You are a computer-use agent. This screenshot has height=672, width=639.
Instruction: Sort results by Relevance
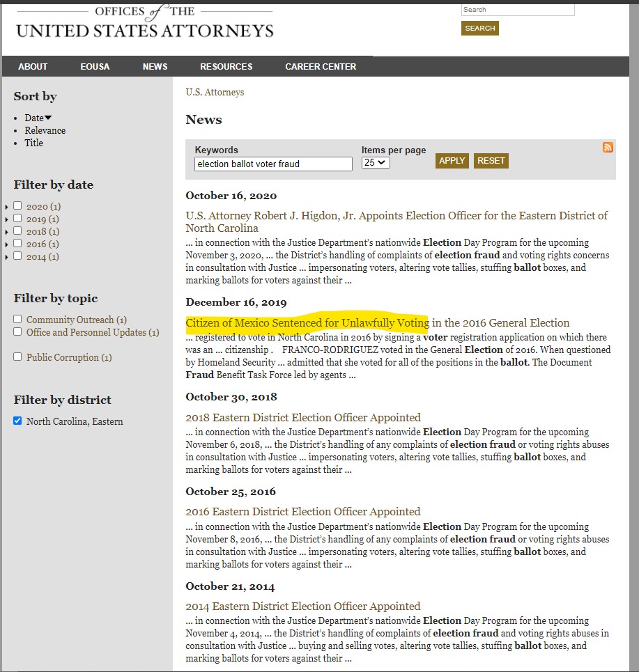[45, 130]
